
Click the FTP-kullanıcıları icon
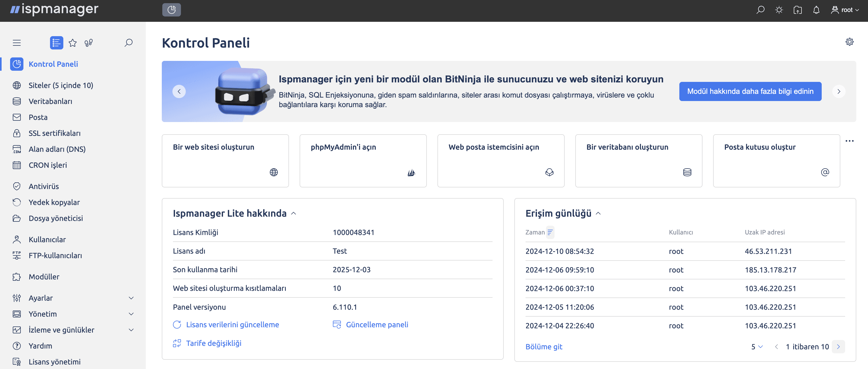17,255
